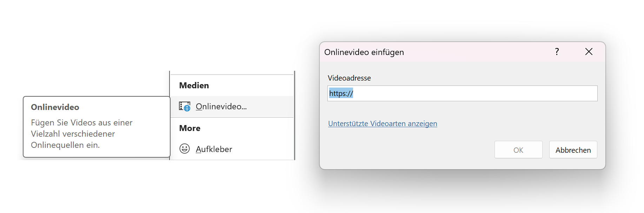Click the highlighted https:// text
This screenshot has height=213, width=644.
341,94
